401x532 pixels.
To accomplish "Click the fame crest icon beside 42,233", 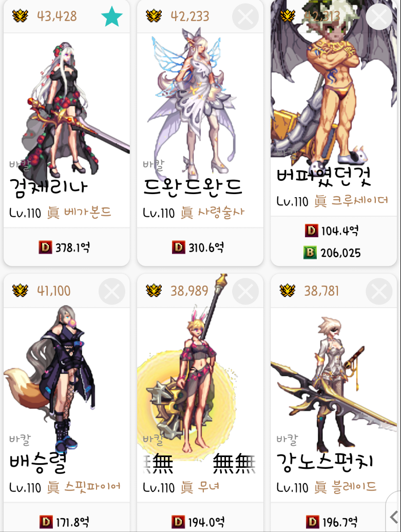I will coord(154,16).
